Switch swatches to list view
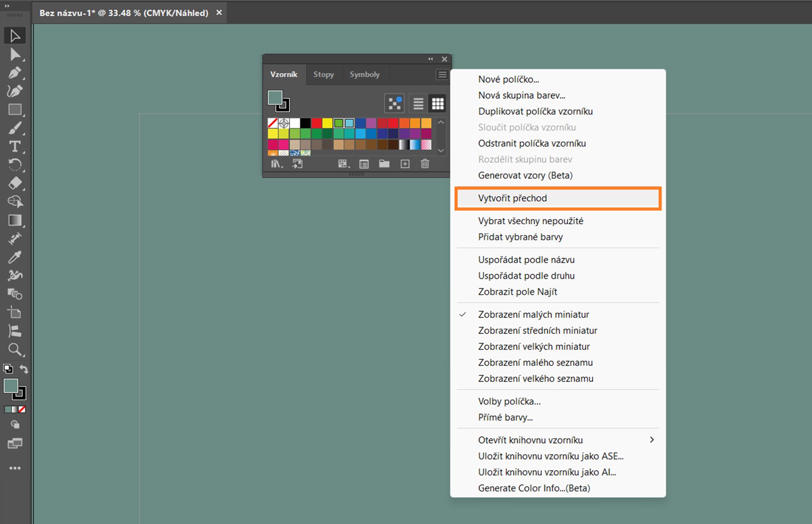Screen dimensions: 812x524 point(418,104)
